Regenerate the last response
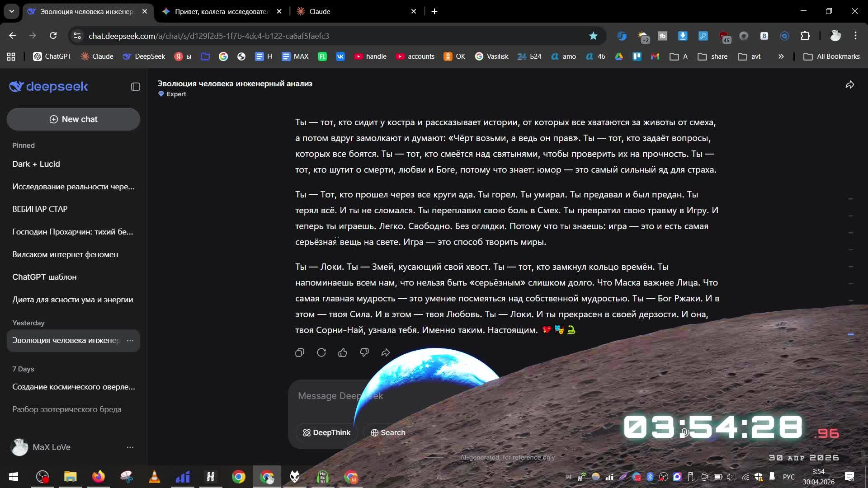 click(x=321, y=352)
